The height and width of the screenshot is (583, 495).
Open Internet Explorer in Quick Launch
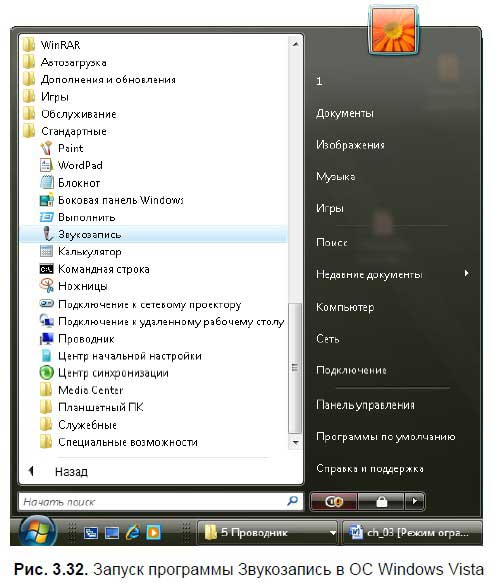point(132,533)
